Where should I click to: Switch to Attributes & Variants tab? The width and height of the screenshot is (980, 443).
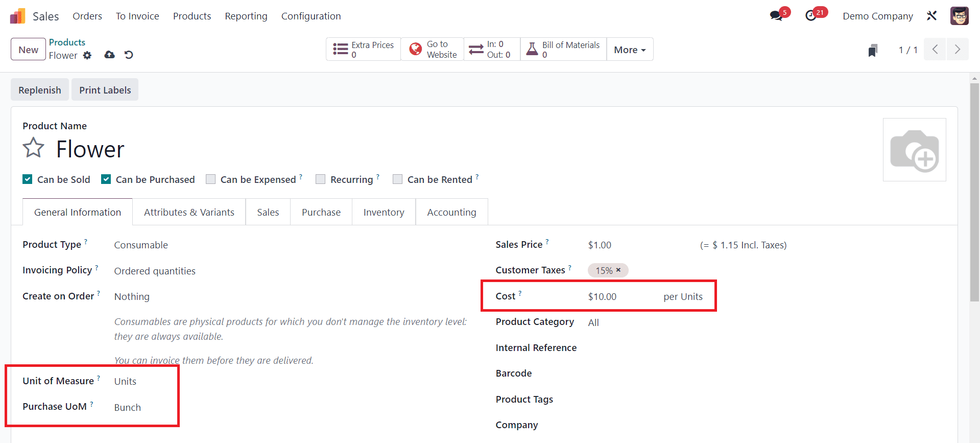(189, 212)
